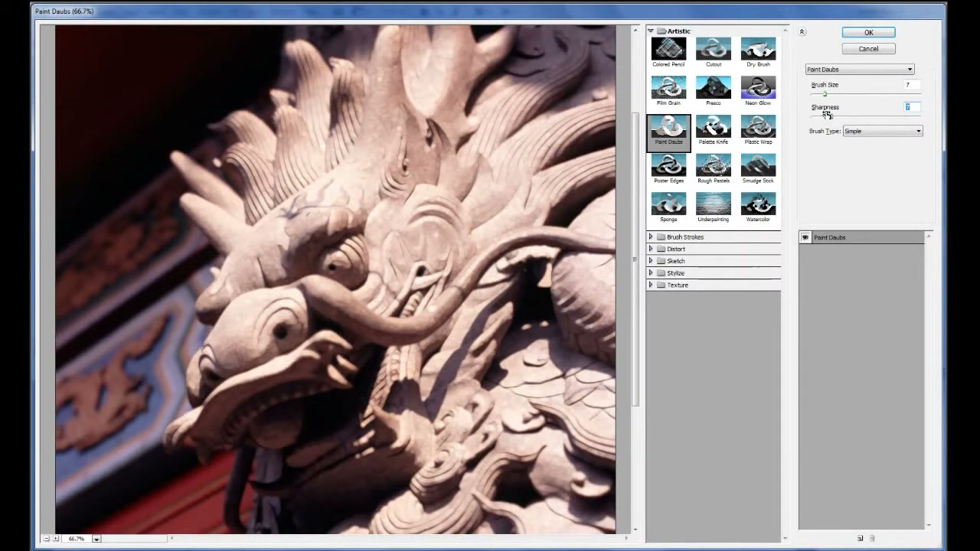The image size is (980, 551).
Task: Select the Underpainting filter thumbnail
Action: point(713,207)
